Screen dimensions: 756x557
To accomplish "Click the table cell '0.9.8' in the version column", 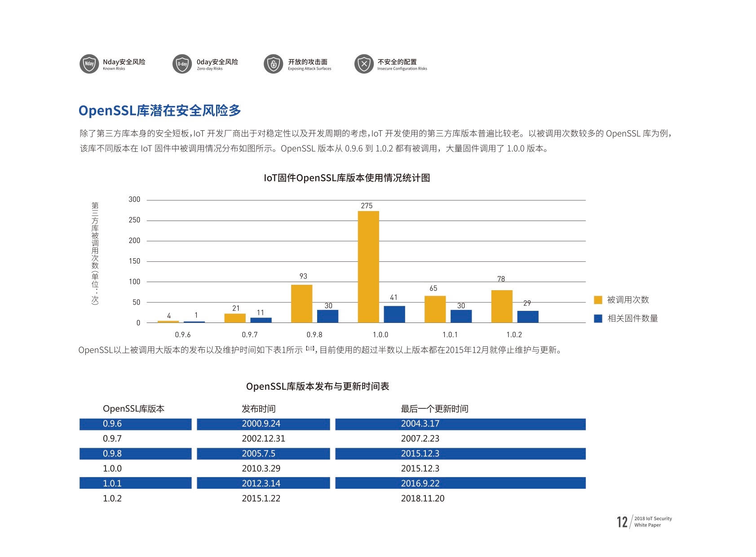I will click(112, 454).
